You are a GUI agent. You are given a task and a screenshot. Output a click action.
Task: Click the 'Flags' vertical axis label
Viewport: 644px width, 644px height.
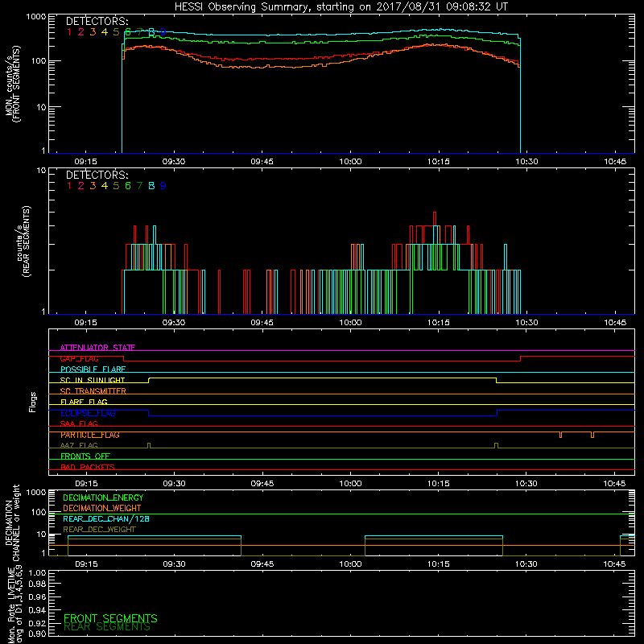(x=33, y=402)
